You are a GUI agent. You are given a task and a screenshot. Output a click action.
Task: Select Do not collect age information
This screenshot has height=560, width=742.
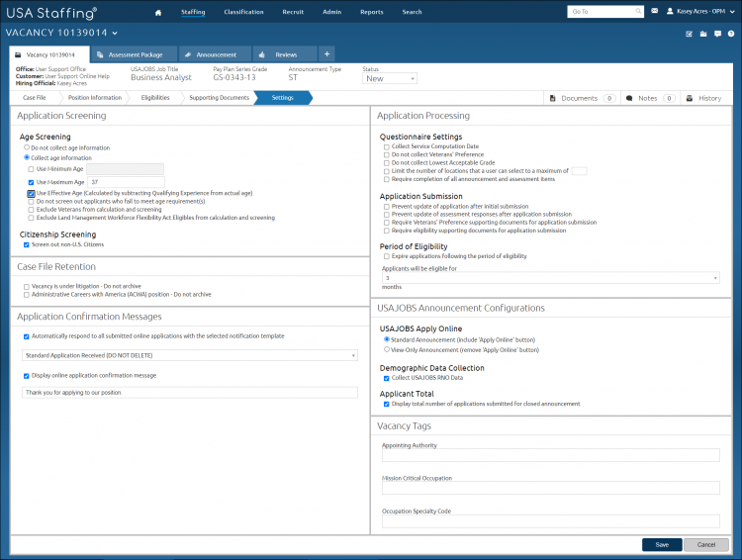(27, 147)
